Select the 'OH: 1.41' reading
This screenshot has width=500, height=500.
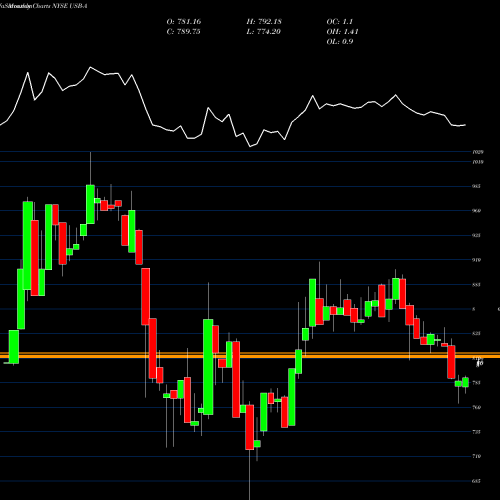342,32
